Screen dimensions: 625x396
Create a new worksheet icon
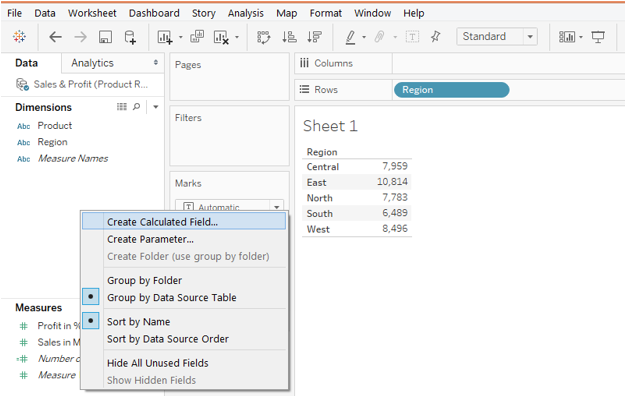tap(165, 37)
